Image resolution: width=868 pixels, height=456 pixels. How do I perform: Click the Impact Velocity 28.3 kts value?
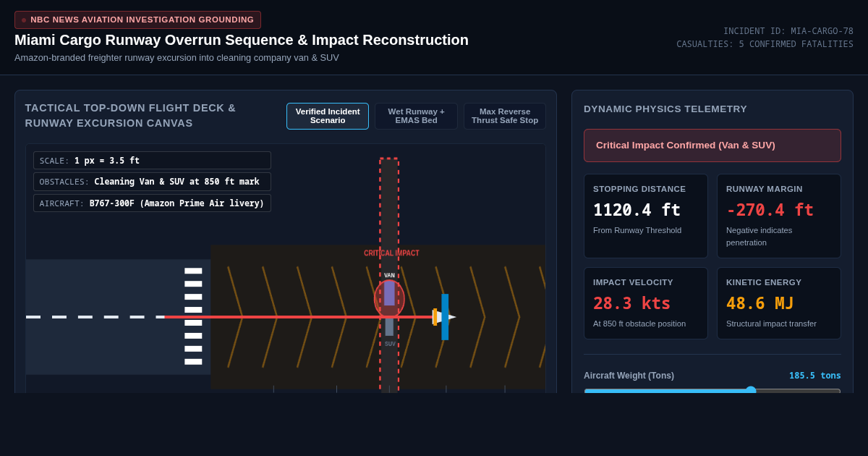point(631,303)
